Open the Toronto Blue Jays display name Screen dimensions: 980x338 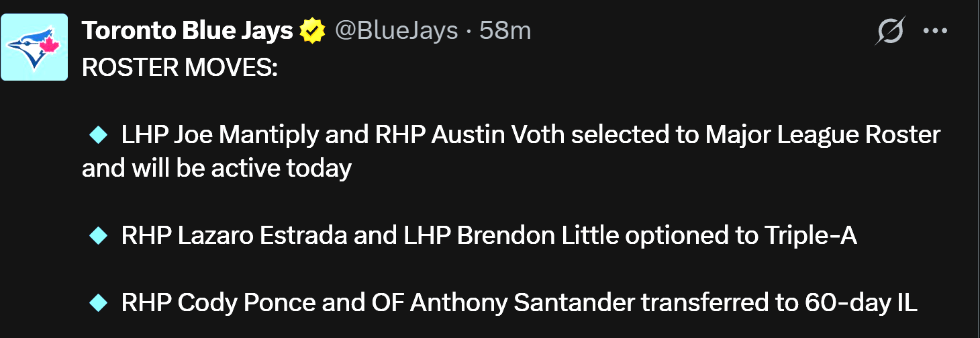pyautogui.click(x=187, y=30)
